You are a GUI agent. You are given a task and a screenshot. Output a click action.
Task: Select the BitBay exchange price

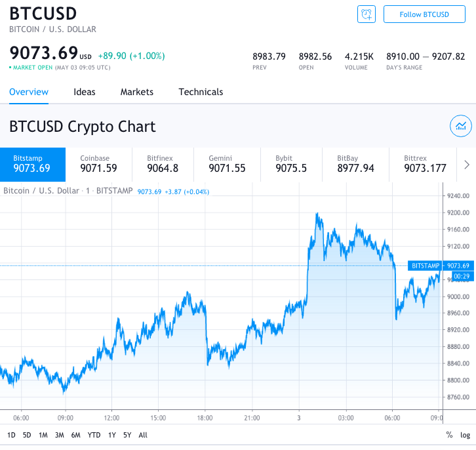355,165
